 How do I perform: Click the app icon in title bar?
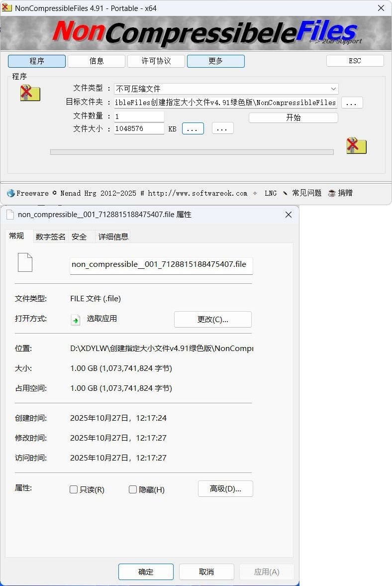pos(7,8)
